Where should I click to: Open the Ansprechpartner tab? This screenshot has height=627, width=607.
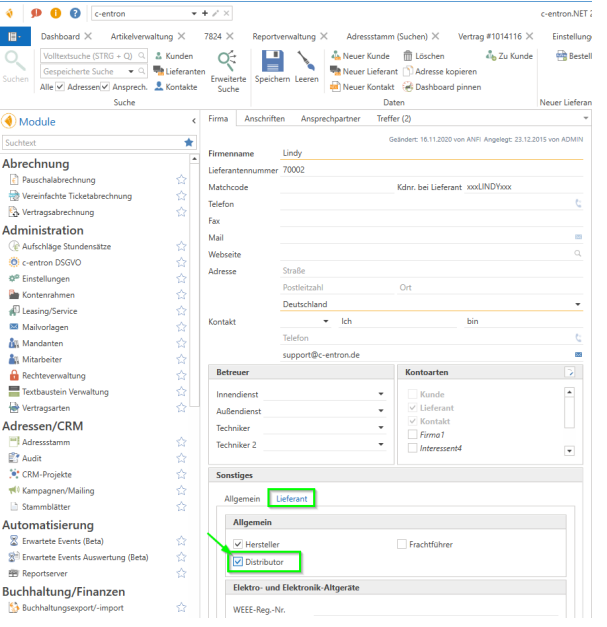click(330, 118)
